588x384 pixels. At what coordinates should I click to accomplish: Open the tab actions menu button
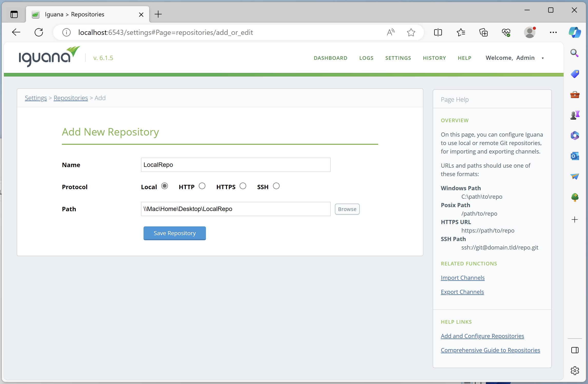coord(14,14)
